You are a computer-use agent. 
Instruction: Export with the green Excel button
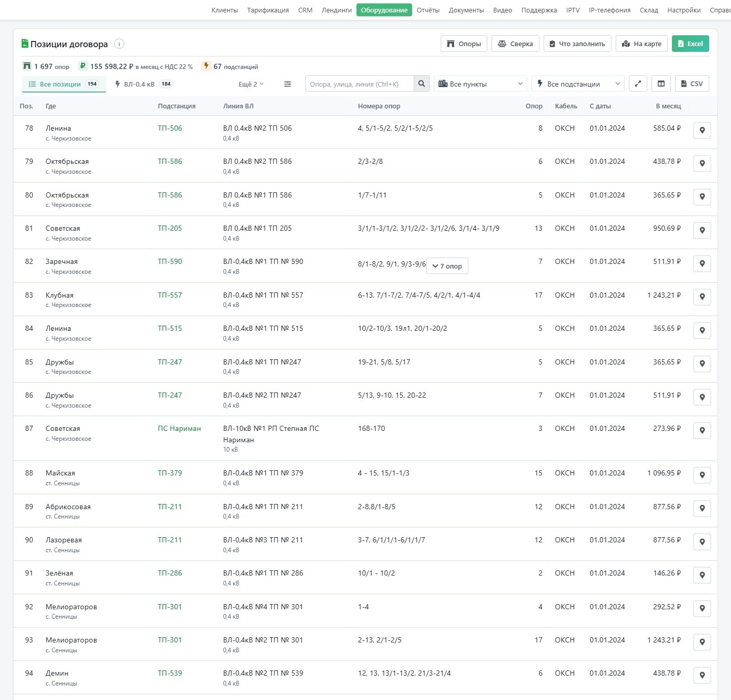[691, 44]
